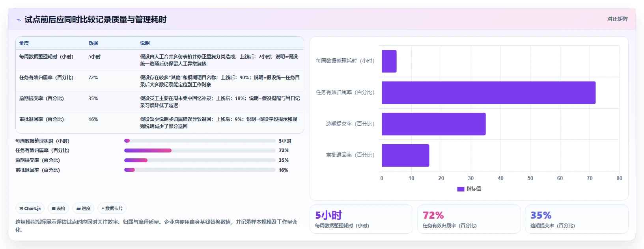Click the 审批退回率 progress bar
Screen dimensions: 644x249
pyautogui.click(x=200, y=170)
